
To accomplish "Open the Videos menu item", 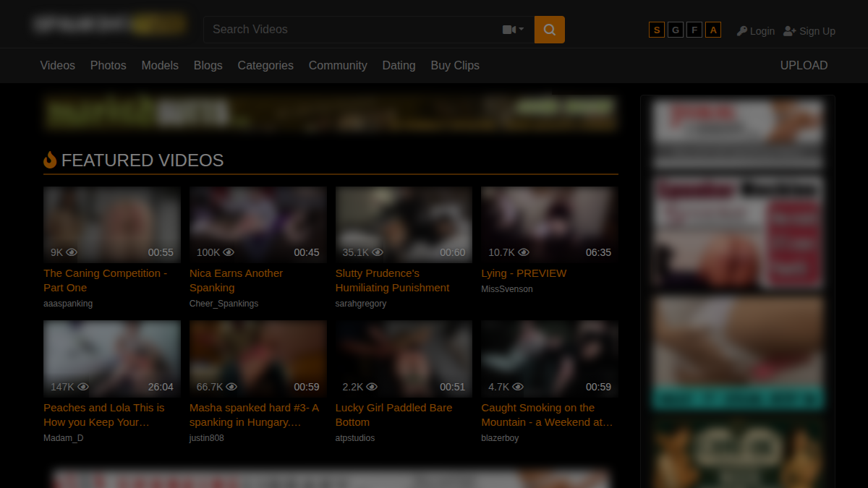I will click(x=58, y=65).
